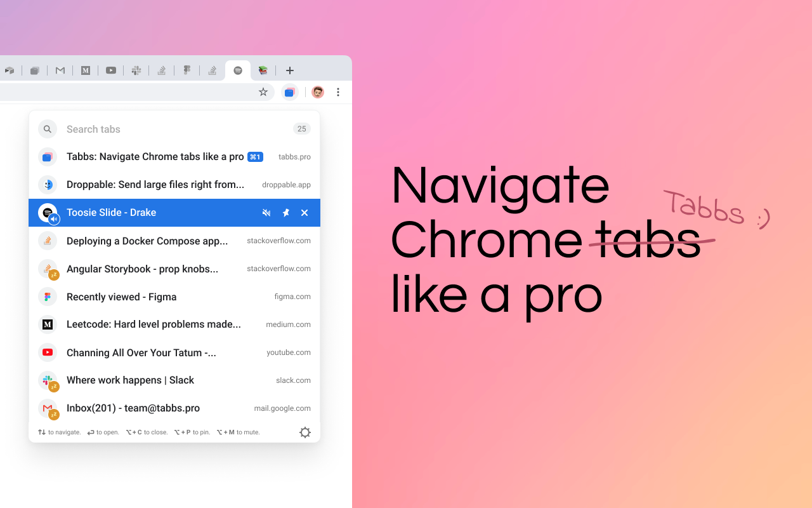Switch to the Figma browser tab

[x=187, y=70]
